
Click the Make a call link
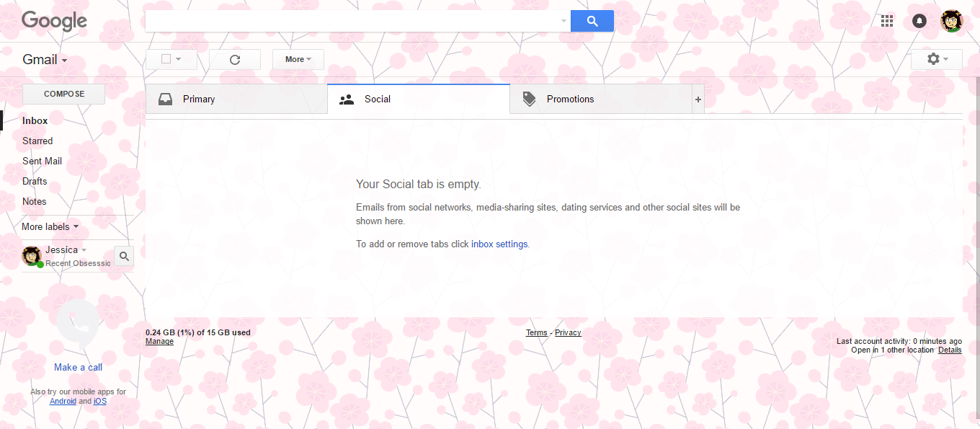pyautogui.click(x=78, y=368)
